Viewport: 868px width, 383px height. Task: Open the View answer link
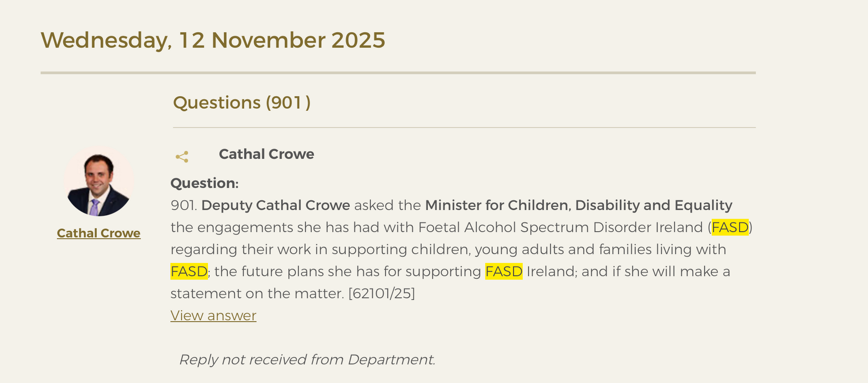(x=213, y=315)
